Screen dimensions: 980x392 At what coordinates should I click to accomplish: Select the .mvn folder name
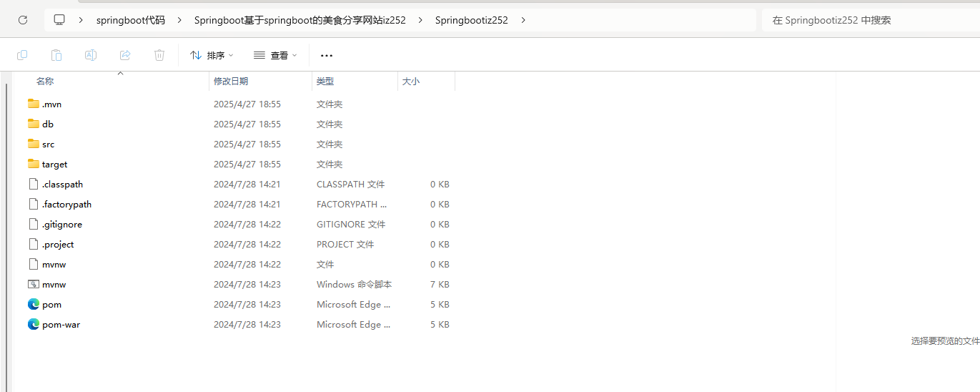tap(51, 104)
